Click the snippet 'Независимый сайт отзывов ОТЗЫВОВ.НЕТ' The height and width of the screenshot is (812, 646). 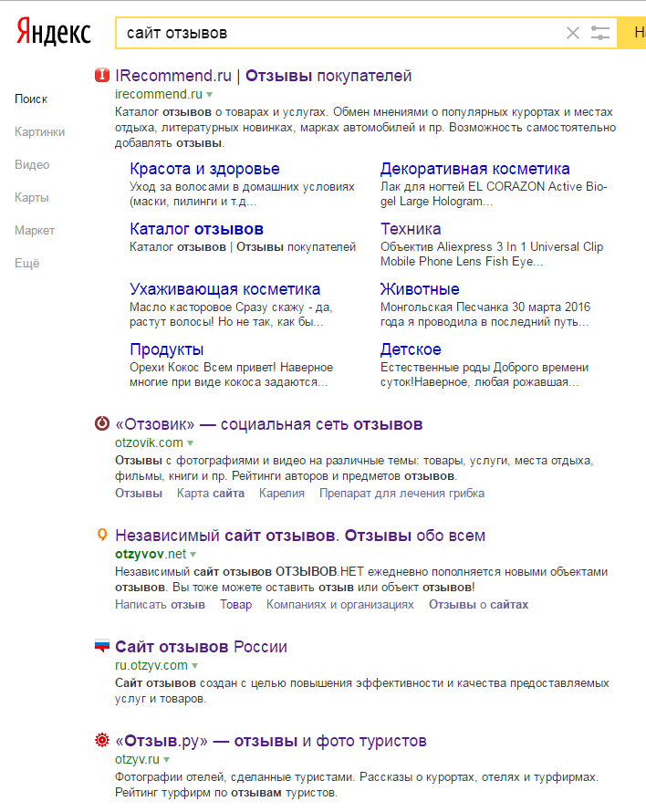pos(361,579)
